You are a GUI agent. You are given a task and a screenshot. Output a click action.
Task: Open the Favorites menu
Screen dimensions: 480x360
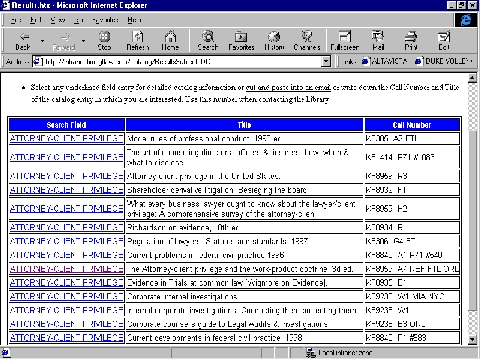coord(105,20)
